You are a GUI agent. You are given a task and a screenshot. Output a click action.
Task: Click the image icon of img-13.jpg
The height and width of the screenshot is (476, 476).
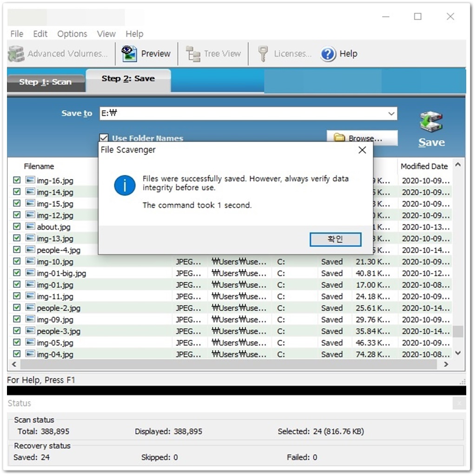coord(30,238)
